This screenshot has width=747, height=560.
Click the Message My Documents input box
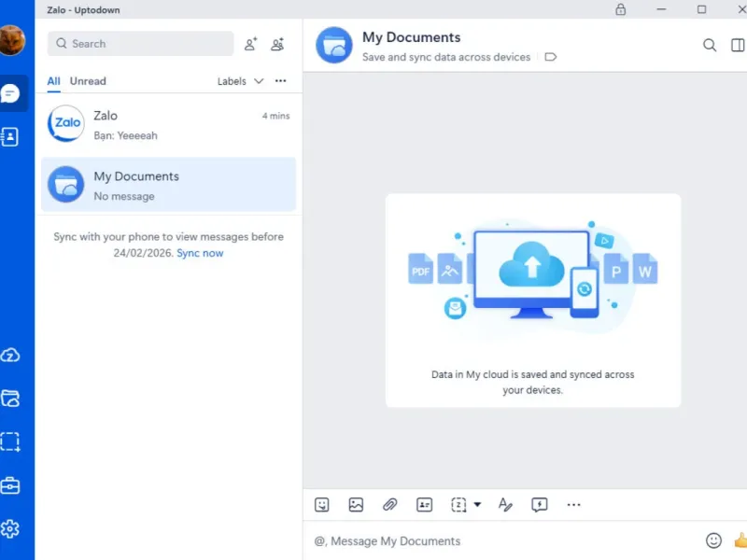505,541
